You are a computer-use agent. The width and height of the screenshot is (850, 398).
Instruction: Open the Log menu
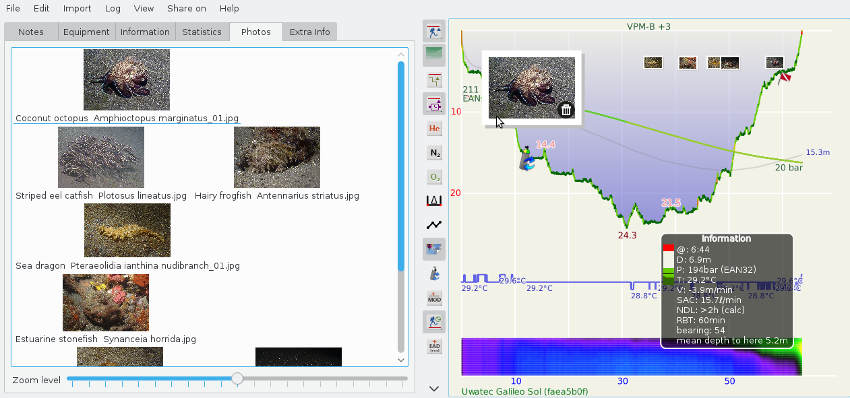[113, 9]
